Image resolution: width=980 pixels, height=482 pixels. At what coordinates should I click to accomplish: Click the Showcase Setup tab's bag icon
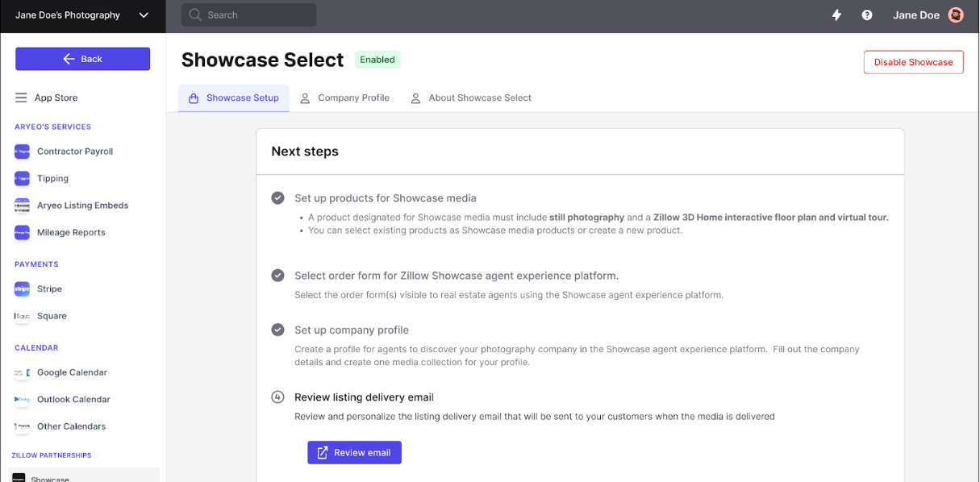click(x=194, y=98)
